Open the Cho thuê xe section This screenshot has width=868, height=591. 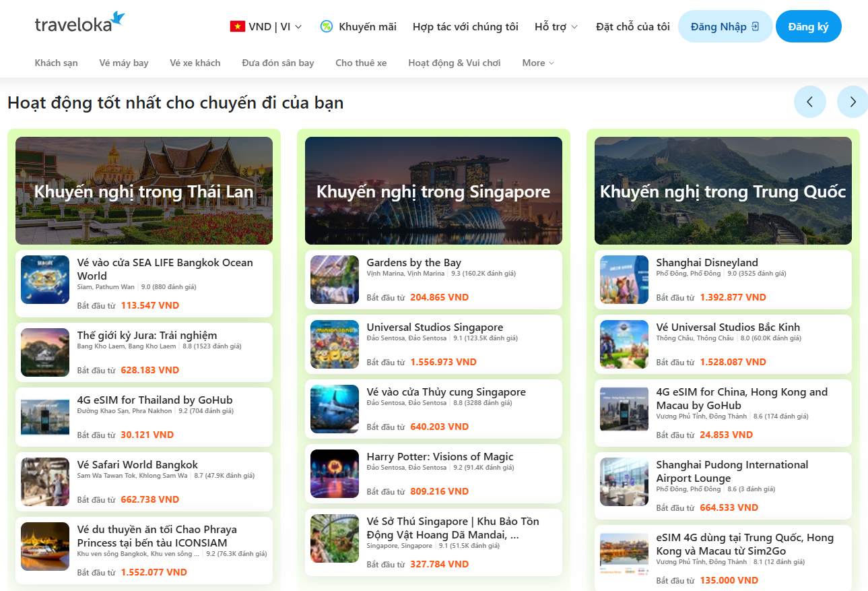coord(360,63)
